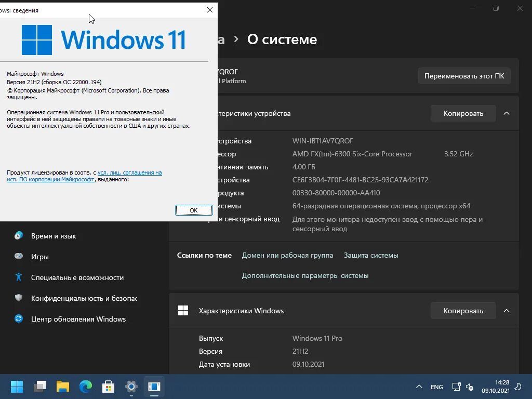Click the Settings gear on the taskbar
Viewport: 532px width, 399px height.
[x=131, y=387]
